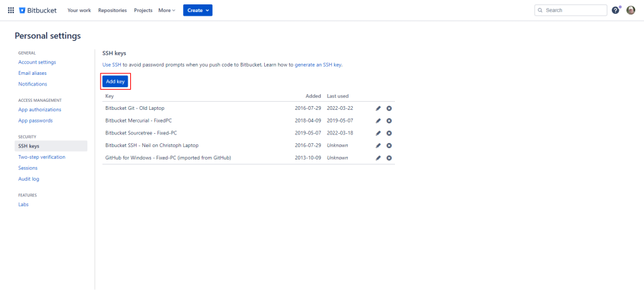Image resolution: width=644 pixels, height=297 pixels.
Task: Open the Projects menu item
Action: (x=143, y=10)
